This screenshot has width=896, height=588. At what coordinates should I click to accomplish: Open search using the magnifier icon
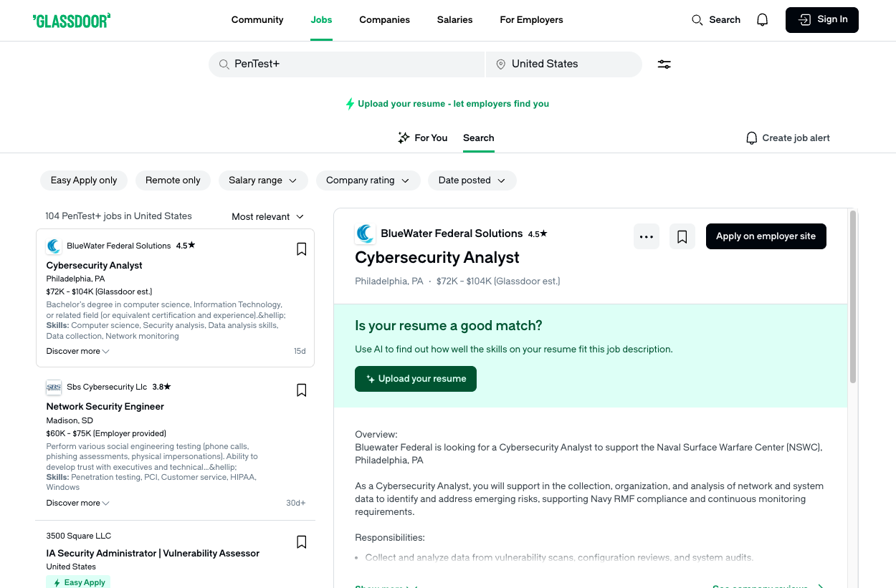click(x=697, y=20)
